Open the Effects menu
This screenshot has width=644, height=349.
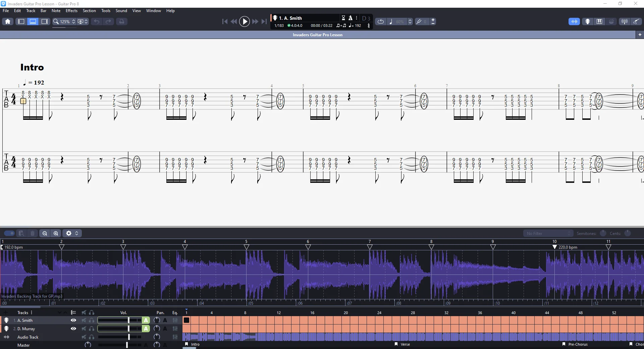(x=71, y=11)
